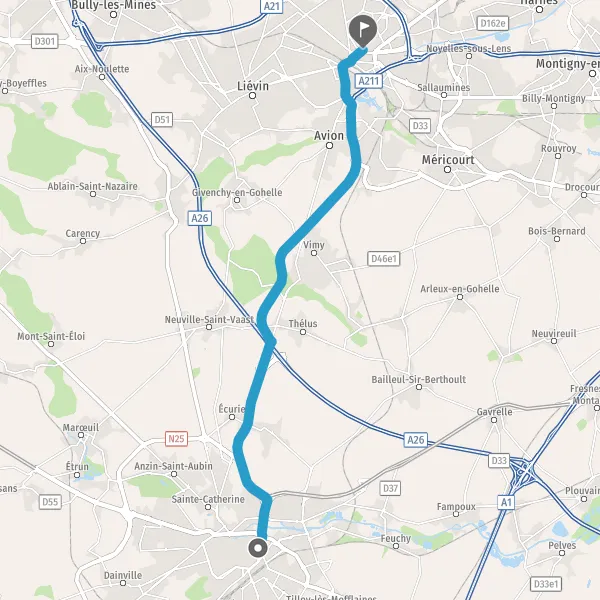Click the D46e1 road badge

(384, 259)
